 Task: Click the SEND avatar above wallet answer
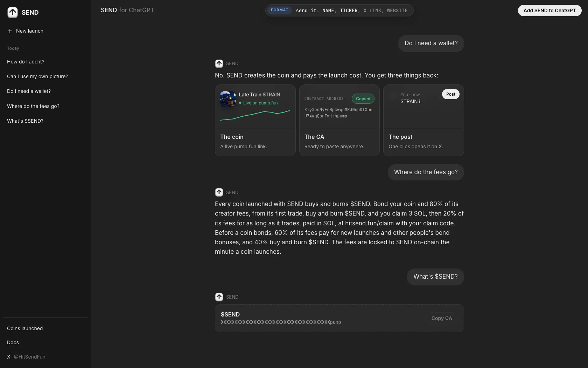pyautogui.click(x=219, y=63)
